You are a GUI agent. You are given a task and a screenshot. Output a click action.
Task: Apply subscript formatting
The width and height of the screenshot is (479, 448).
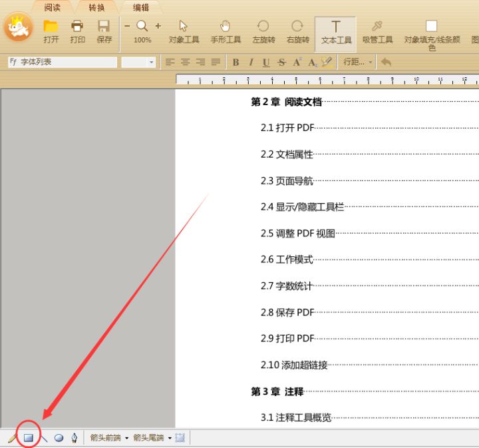[x=312, y=63]
